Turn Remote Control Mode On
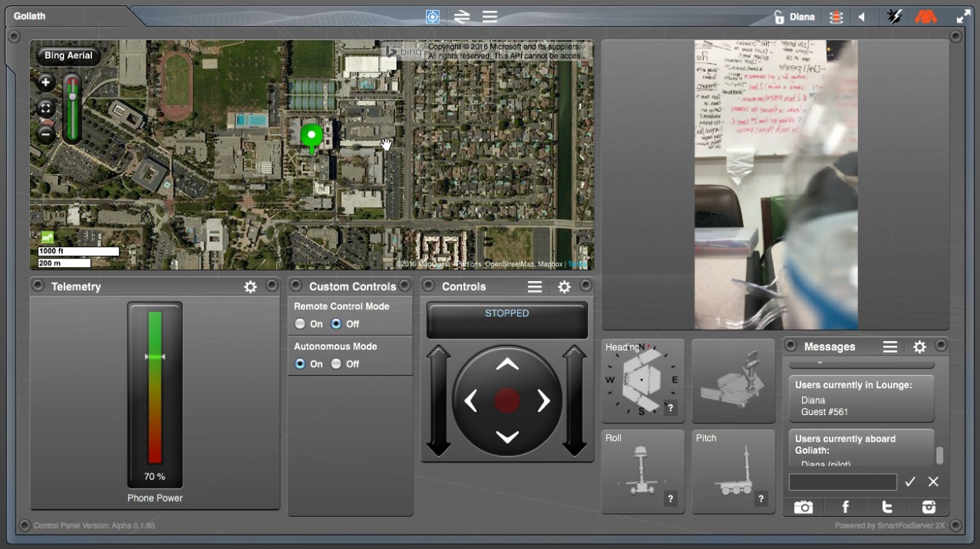The image size is (980, 549). [300, 324]
